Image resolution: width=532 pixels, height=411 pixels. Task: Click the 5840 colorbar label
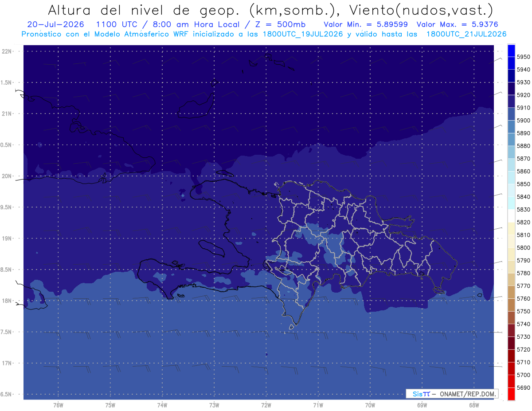coord(524,197)
